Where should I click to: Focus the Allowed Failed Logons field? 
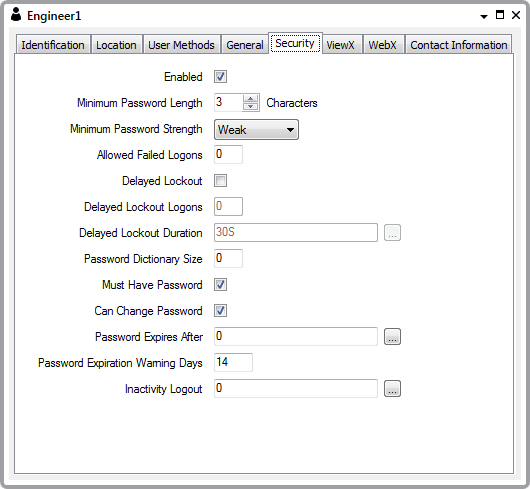point(228,154)
